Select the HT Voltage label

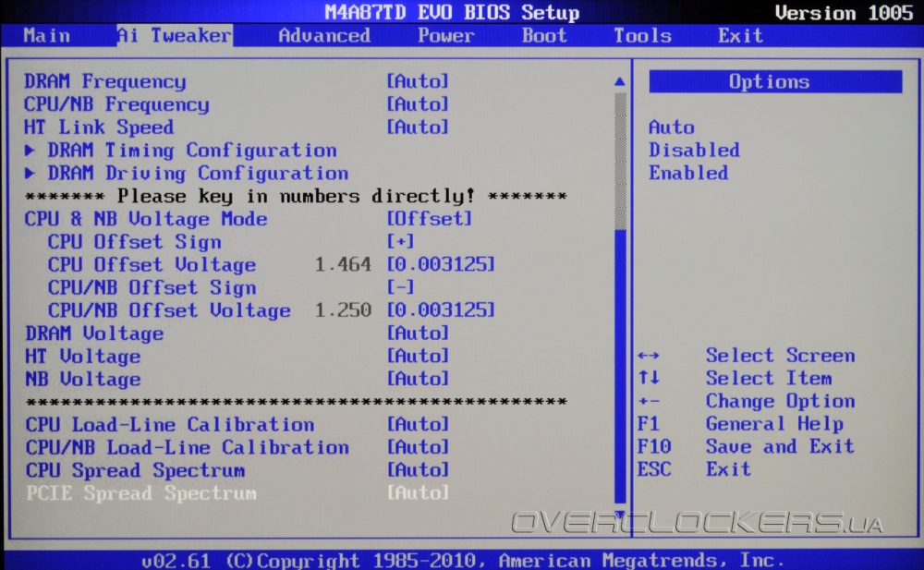82,357
